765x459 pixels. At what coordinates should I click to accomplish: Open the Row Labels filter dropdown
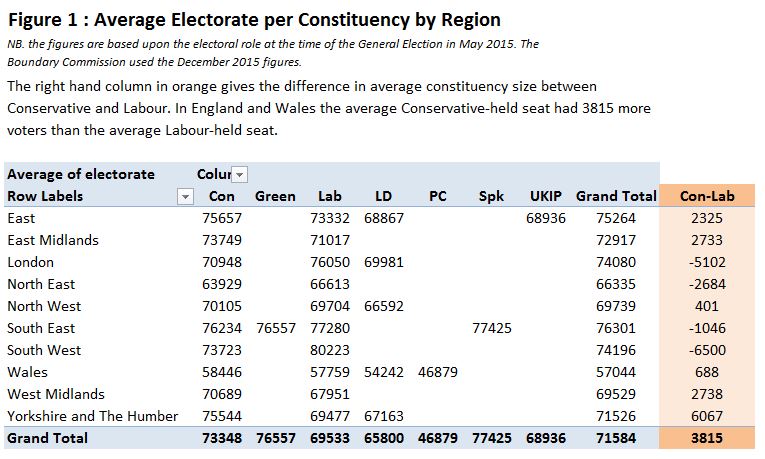(x=184, y=196)
